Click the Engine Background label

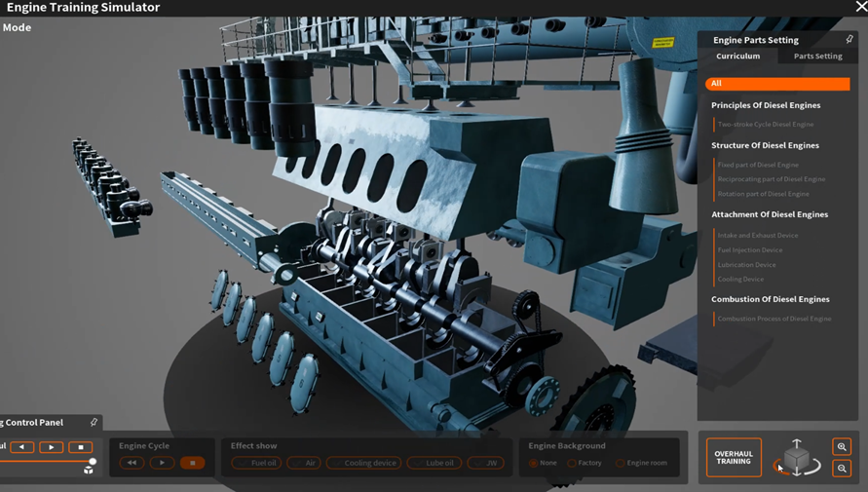(566, 445)
